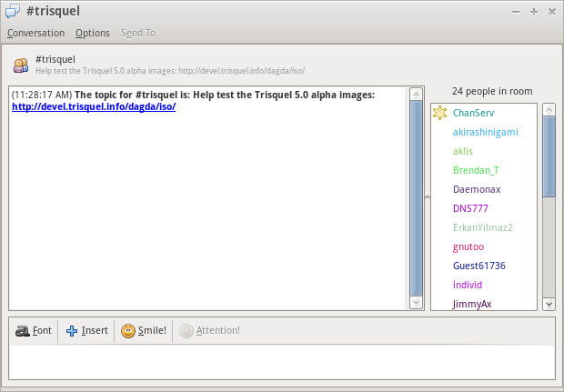This screenshot has height=392, width=564.
Task: Open the Send To menu
Action: click(x=138, y=33)
